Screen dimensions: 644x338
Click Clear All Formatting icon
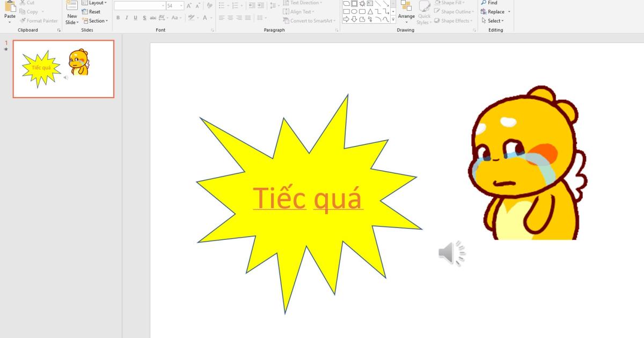coord(210,5)
